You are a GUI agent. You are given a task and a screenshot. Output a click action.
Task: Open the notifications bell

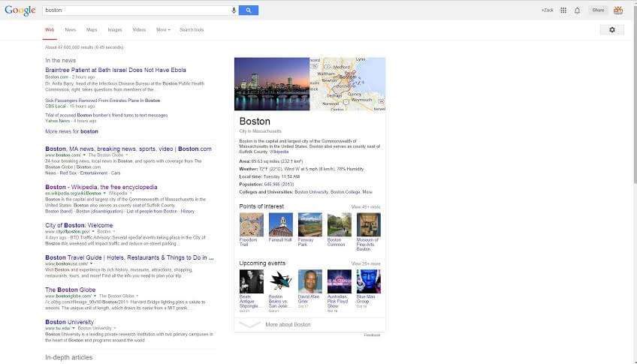[x=577, y=11]
